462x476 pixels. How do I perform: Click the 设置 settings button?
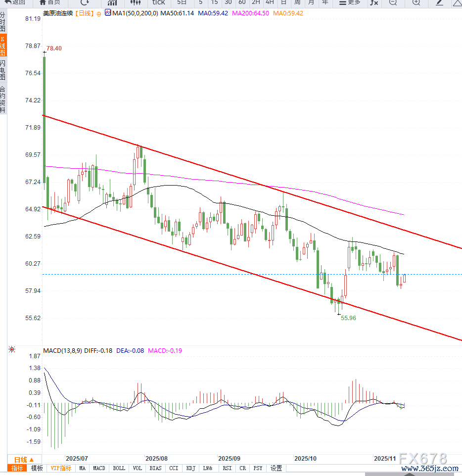point(276,468)
